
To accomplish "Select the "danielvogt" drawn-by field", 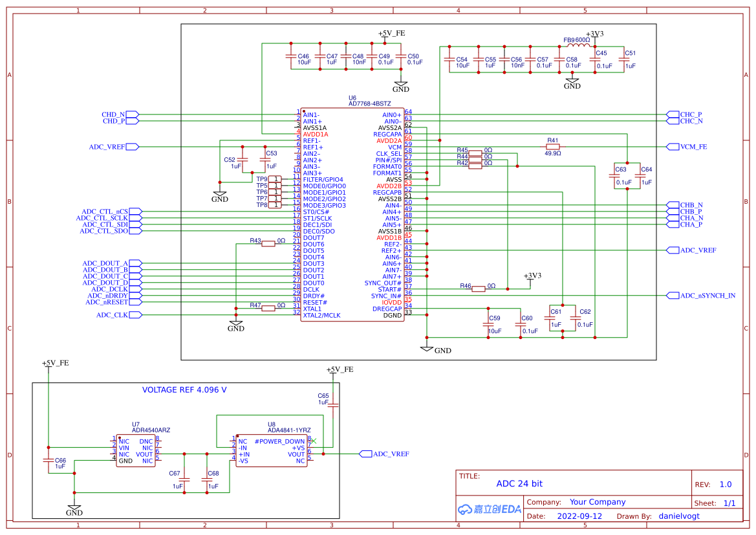I will point(679,516).
